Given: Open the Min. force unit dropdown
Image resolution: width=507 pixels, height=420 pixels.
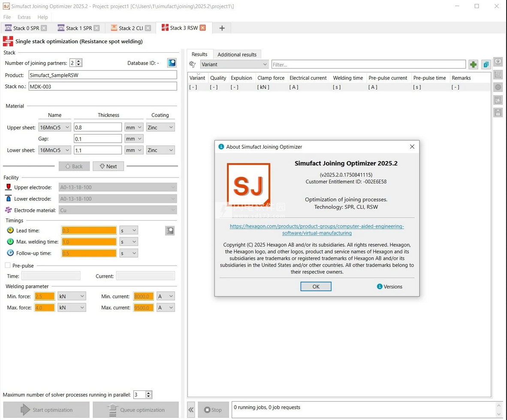Looking at the screenshot, I should coord(72,296).
